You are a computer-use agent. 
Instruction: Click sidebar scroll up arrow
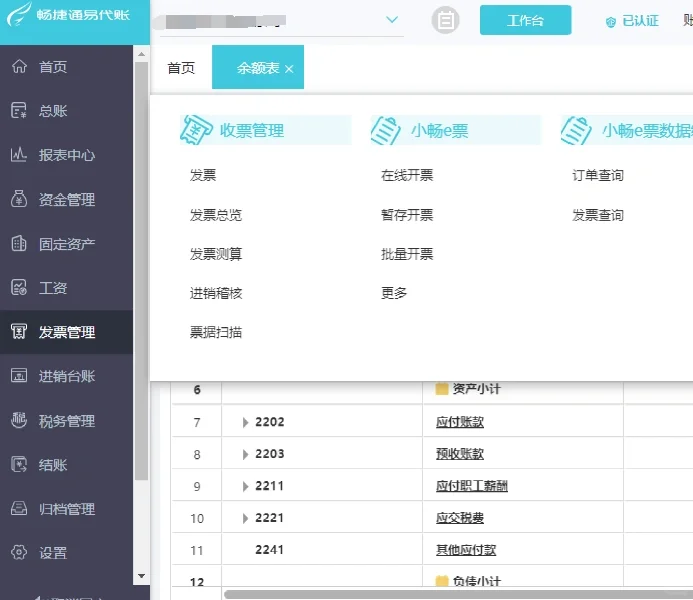[141, 54]
